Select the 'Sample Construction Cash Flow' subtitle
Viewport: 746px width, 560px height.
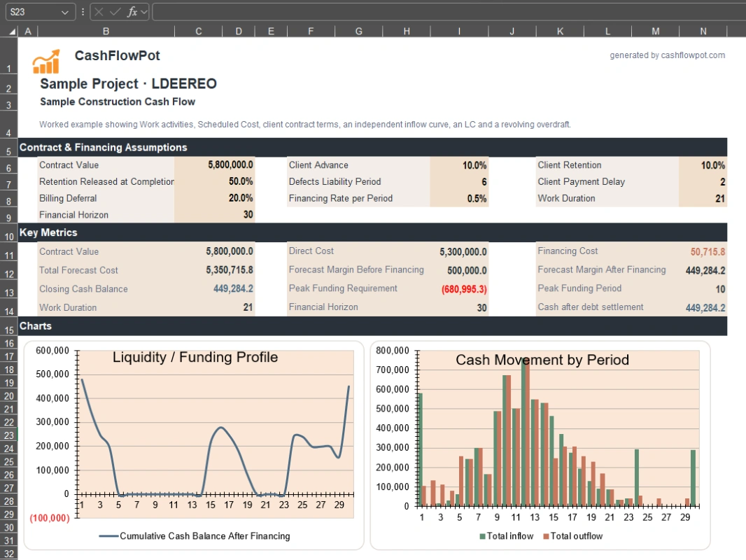[x=118, y=101]
